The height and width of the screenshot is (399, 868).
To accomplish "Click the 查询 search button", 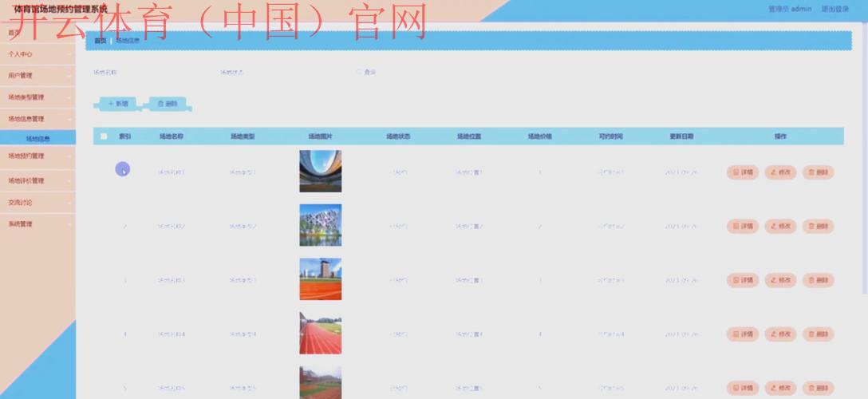I will tap(368, 72).
